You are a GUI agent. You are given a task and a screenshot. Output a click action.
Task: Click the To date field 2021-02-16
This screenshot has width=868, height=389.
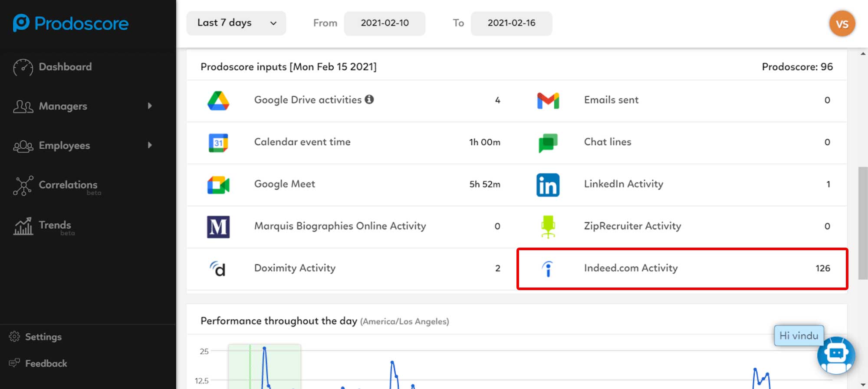(511, 23)
